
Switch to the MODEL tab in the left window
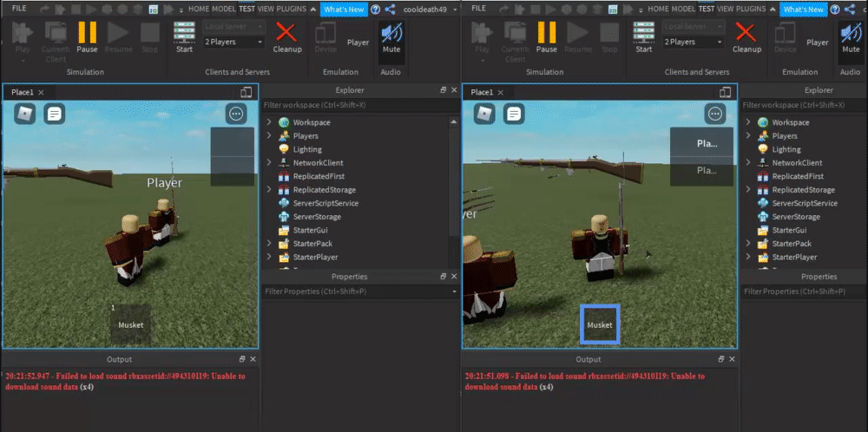point(224,9)
